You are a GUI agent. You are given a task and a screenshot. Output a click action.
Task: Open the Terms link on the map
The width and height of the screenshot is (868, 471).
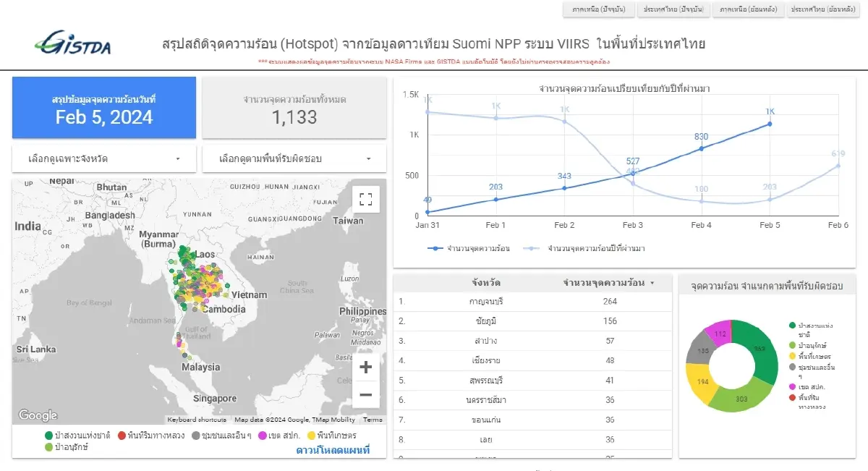(x=373, y=420)
